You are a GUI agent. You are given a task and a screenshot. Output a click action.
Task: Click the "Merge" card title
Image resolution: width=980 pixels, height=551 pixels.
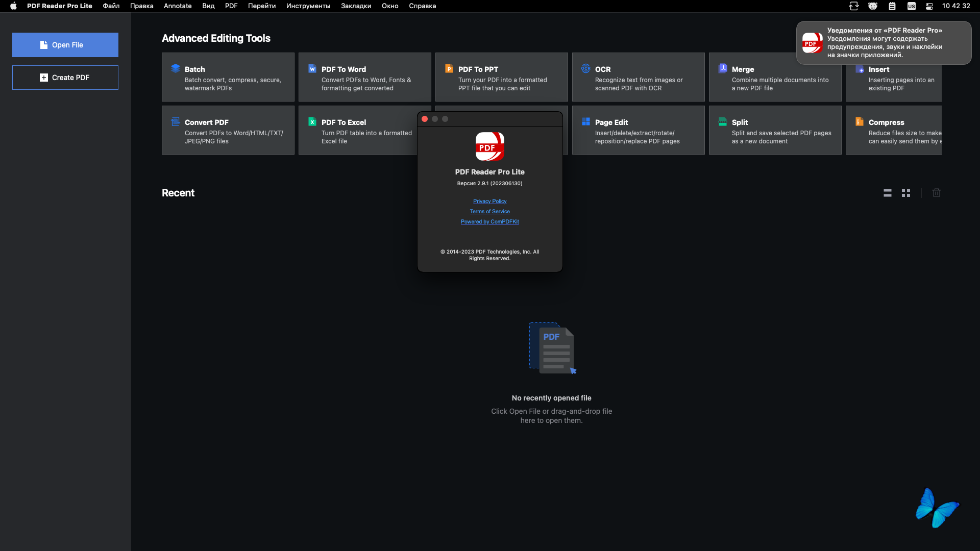[x=743, y=69]
